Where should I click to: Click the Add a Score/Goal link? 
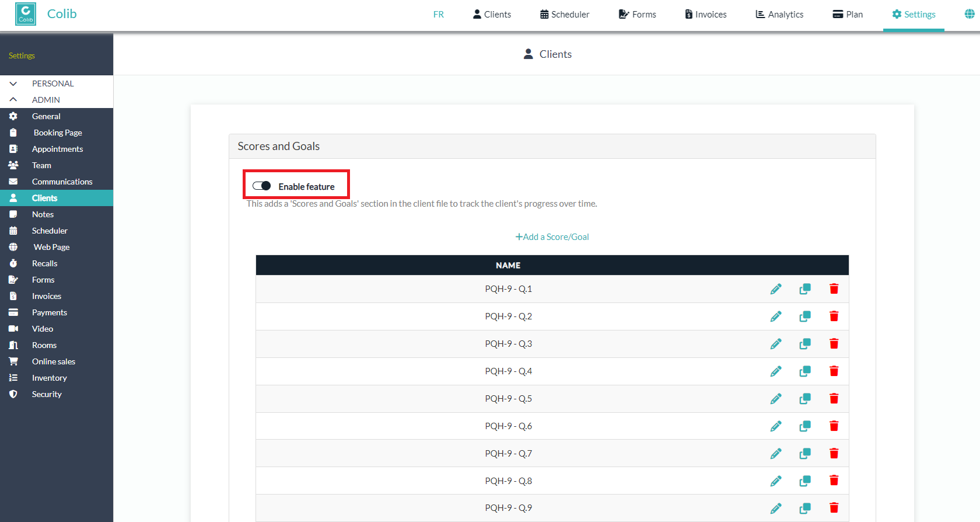tap(552, 236)
